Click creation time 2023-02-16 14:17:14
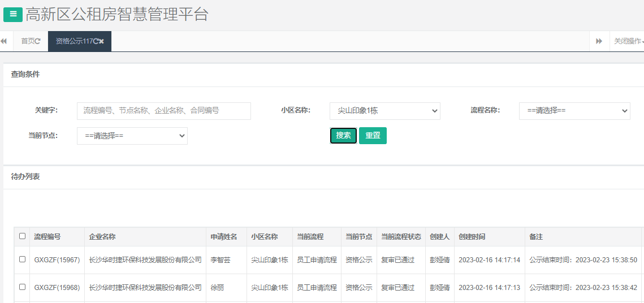This screenshot has height=303, width=644. [489, 260]
